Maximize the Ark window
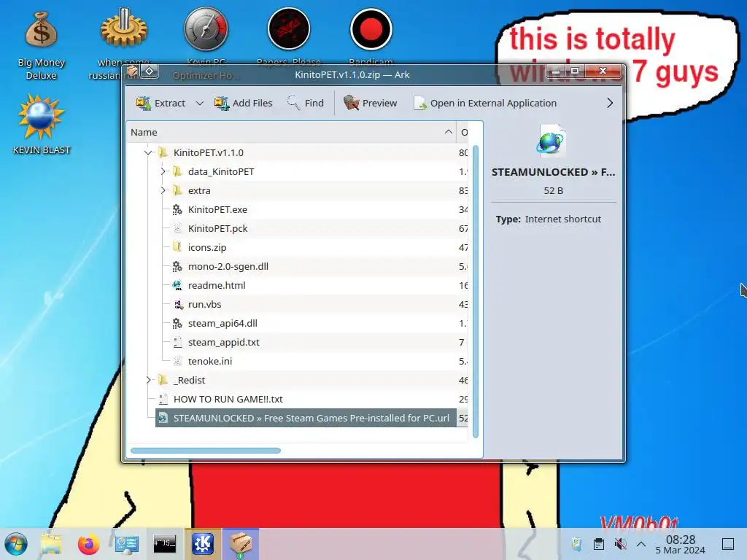 575,71
